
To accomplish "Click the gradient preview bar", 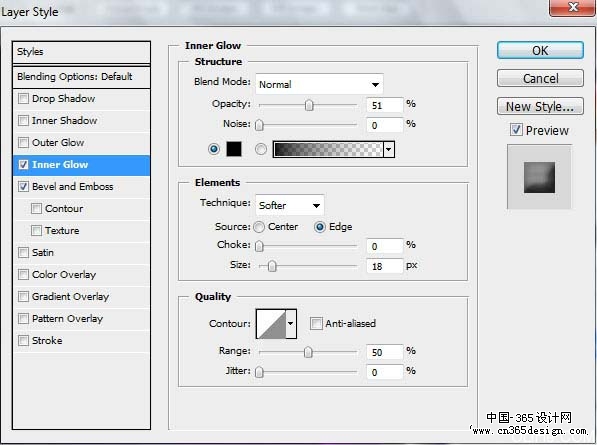I will (x=328, y=149).
